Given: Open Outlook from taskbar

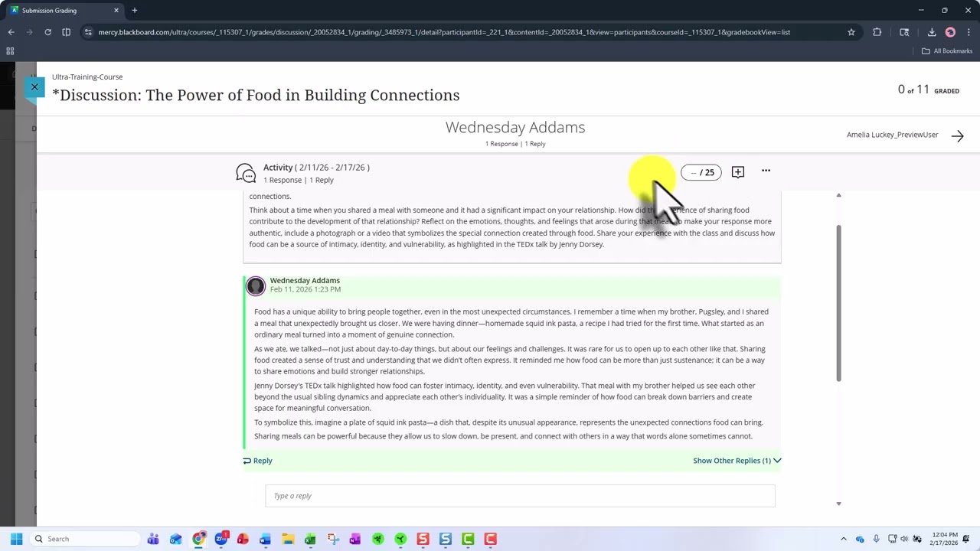Looking at the screenshot, I should pos(175,539).
